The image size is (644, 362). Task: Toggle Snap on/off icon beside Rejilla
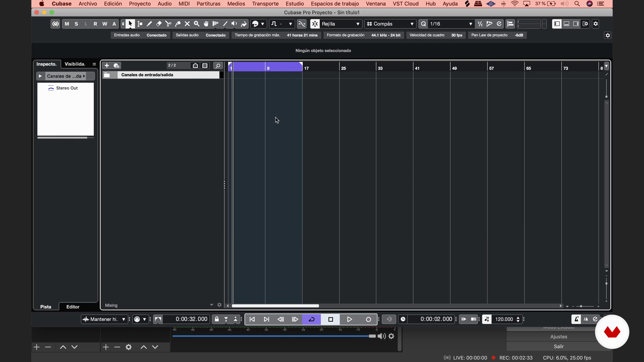315,24
